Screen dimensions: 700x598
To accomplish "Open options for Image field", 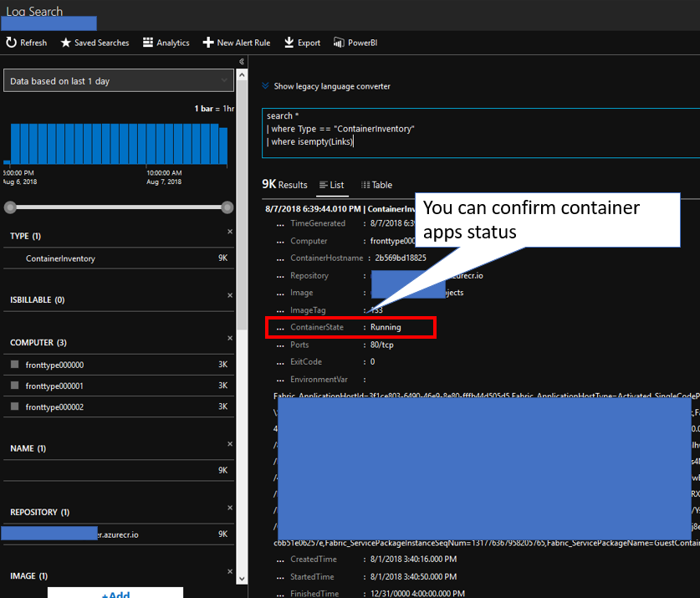I will 280,294.
